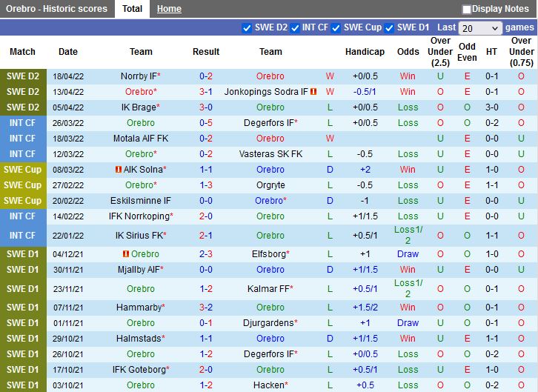The image size is (538, 392).
Task: Click the Elfsborg team name
Action: [x=269, y=253]
